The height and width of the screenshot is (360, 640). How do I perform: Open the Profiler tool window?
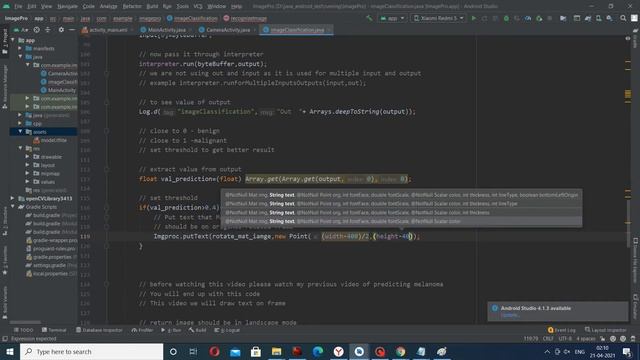click(142, 330)
